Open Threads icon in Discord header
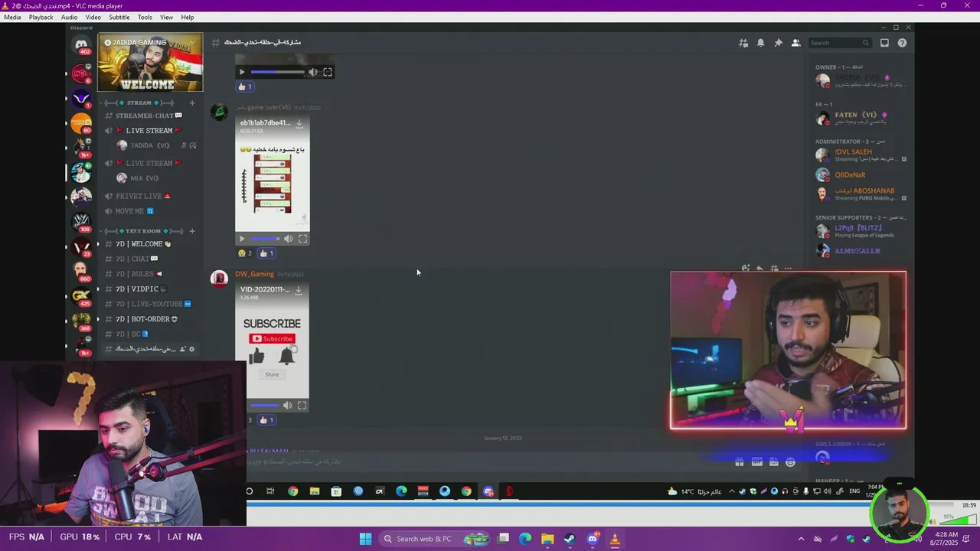 tap(743, 43)
